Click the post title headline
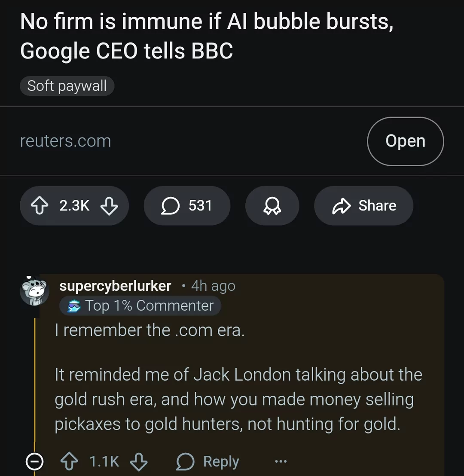The image size is (464, 476). [x=206, y=36]
